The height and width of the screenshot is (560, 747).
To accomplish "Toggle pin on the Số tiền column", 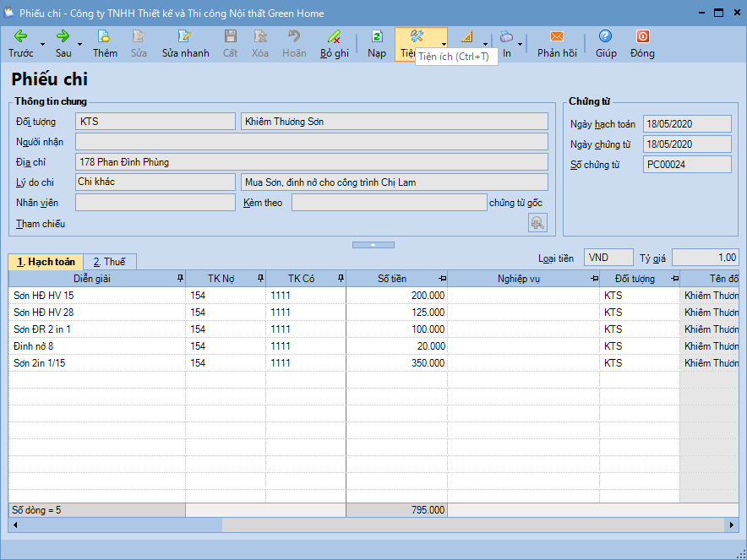I will coord(442,278).
